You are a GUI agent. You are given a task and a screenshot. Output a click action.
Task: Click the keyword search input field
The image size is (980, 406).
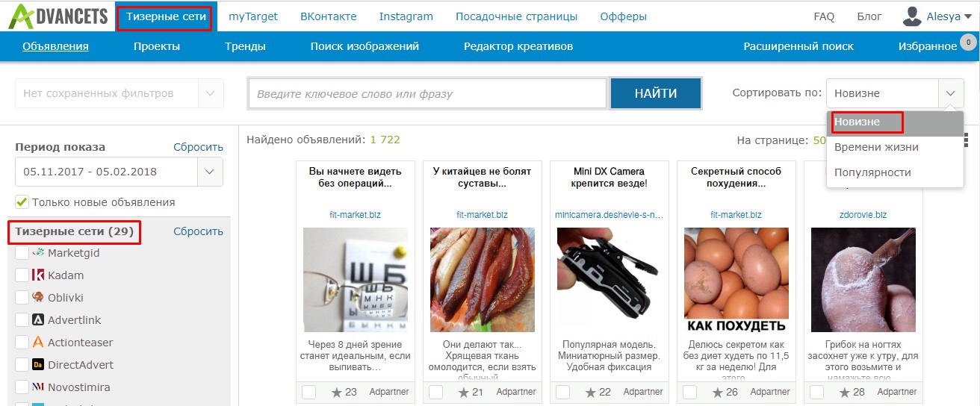(x=427, y=94)
